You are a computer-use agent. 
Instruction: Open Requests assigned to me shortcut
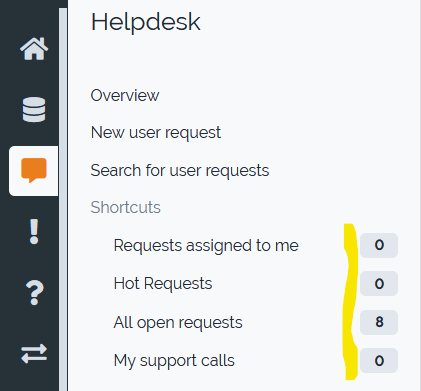click(x=206, y=246)
